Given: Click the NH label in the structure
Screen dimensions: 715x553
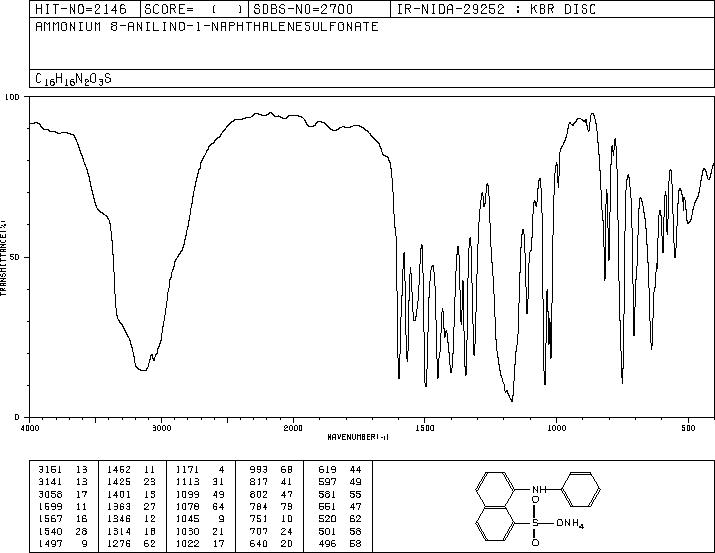Looking at the screenshot, I should point(539,490).
